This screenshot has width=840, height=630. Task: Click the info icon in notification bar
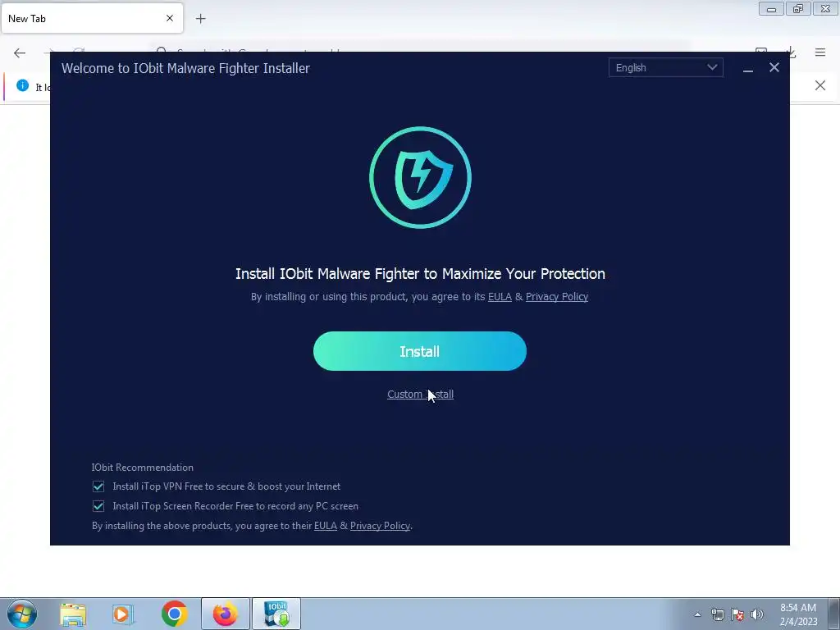(22, 85)
